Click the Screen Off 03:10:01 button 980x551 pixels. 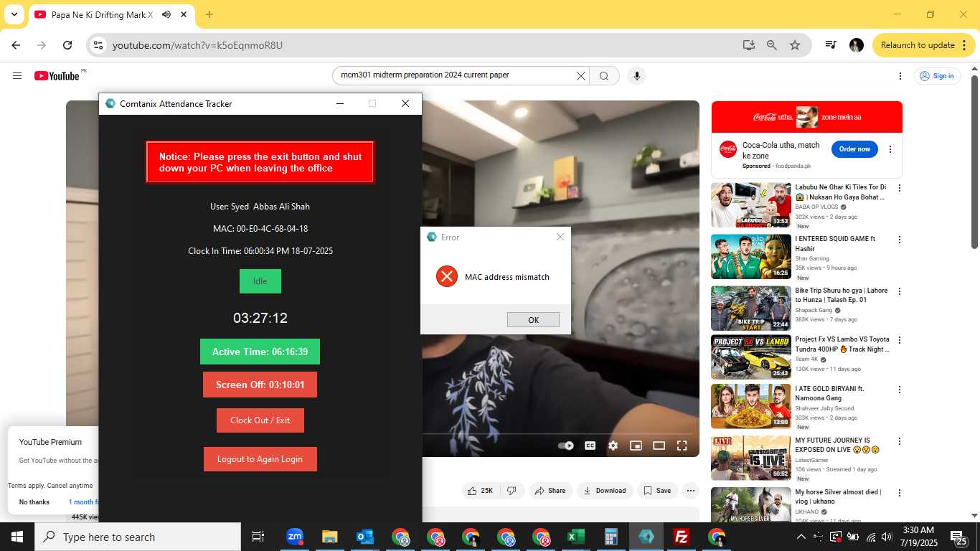(260, 385)
